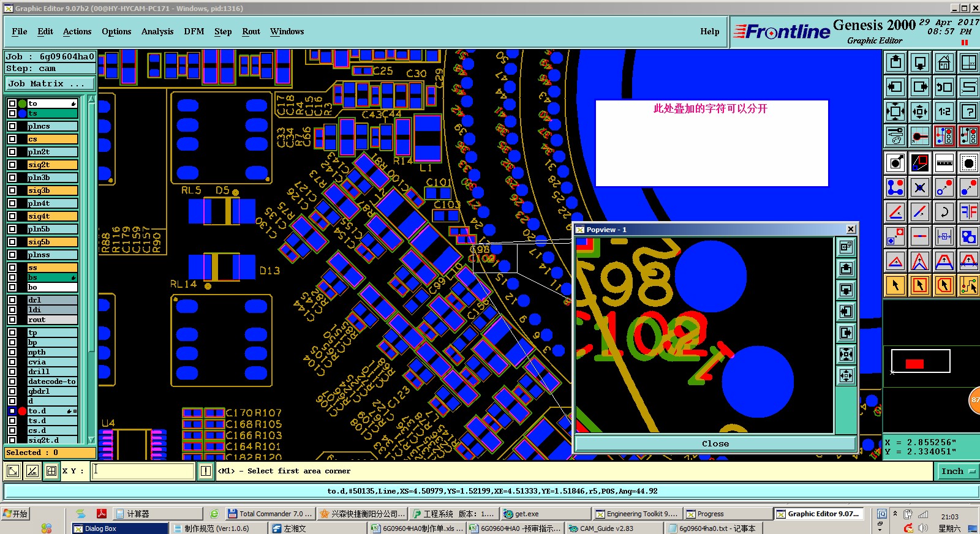Click the blue color circle of layer 'ts'
The width and height of the screenshot is (980, 534).
(22, 113)
